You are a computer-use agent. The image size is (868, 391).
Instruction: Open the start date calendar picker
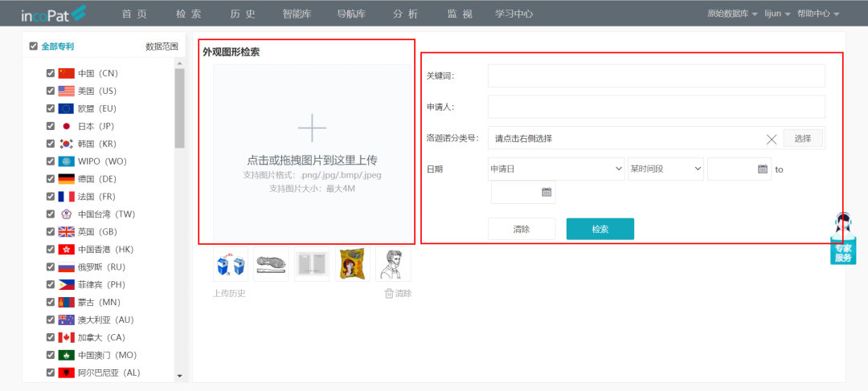coord(763,169)
